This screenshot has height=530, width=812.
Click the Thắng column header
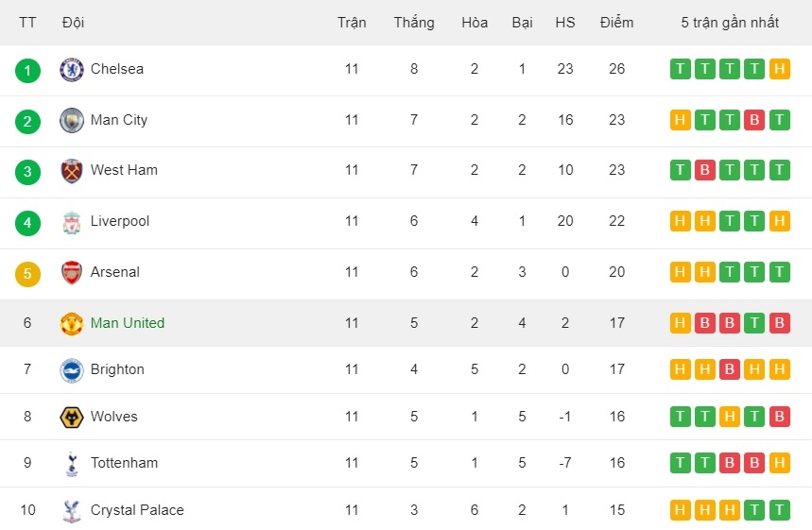click(x=414, y=23)
